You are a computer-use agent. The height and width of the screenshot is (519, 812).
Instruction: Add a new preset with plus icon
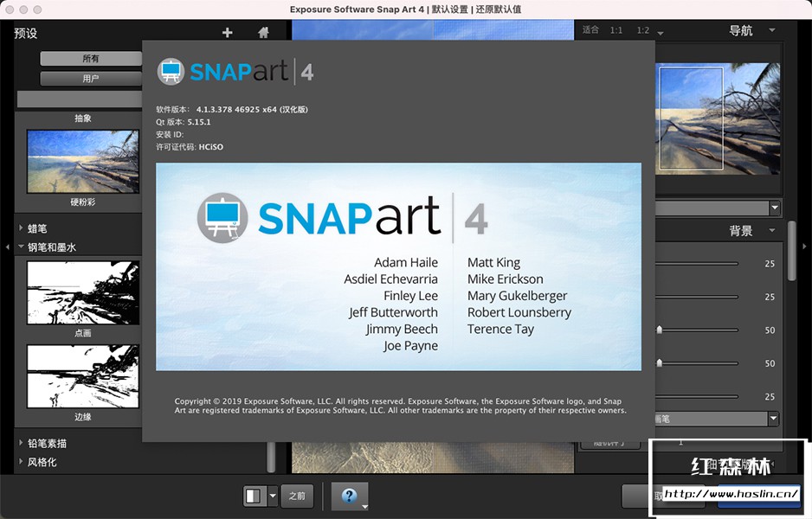point(227,33)
